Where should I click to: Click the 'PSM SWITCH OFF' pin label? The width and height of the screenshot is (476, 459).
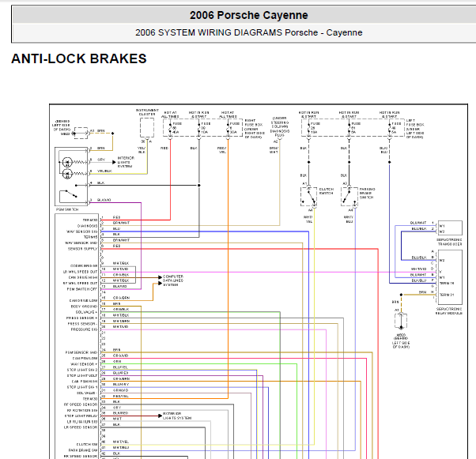pos(82,289)
